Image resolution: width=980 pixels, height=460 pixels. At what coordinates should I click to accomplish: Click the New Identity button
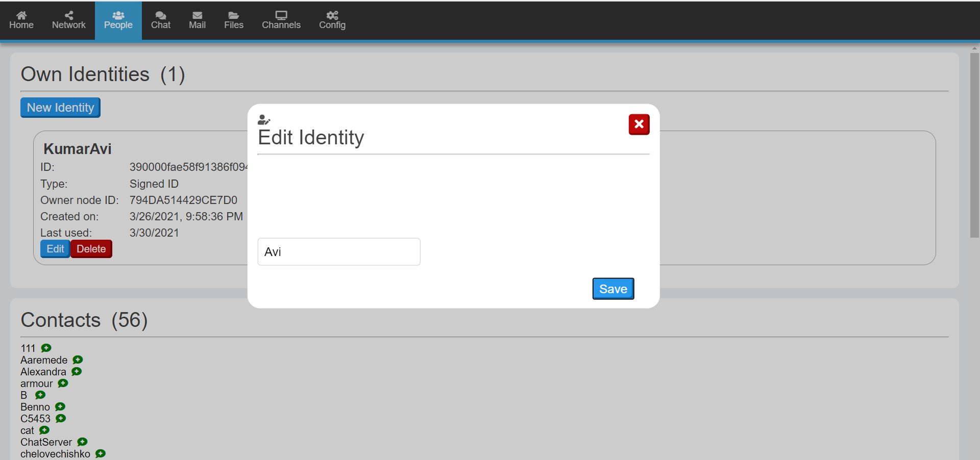(x=60, y=107)
